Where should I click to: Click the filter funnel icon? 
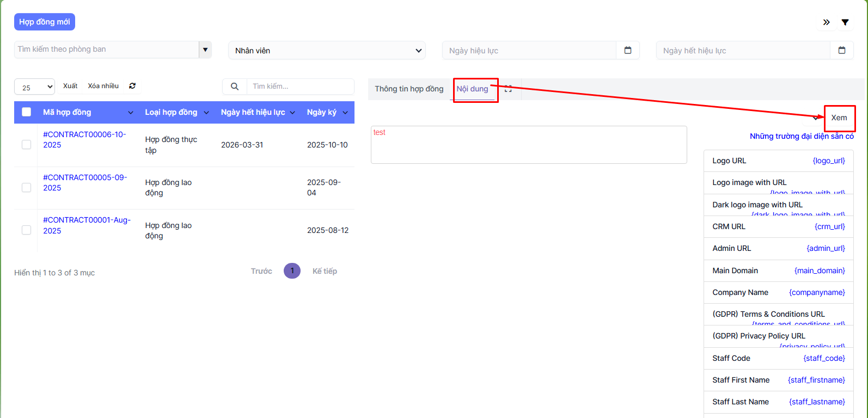845,22
